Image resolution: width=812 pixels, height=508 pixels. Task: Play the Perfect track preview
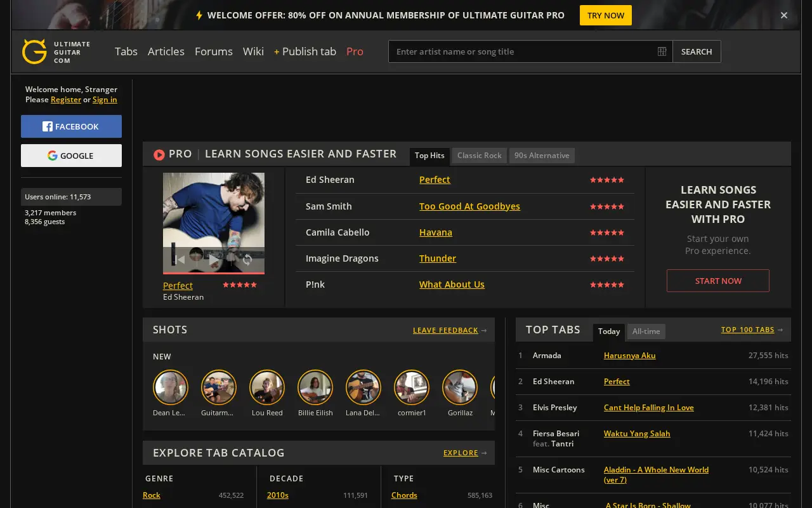214,259
